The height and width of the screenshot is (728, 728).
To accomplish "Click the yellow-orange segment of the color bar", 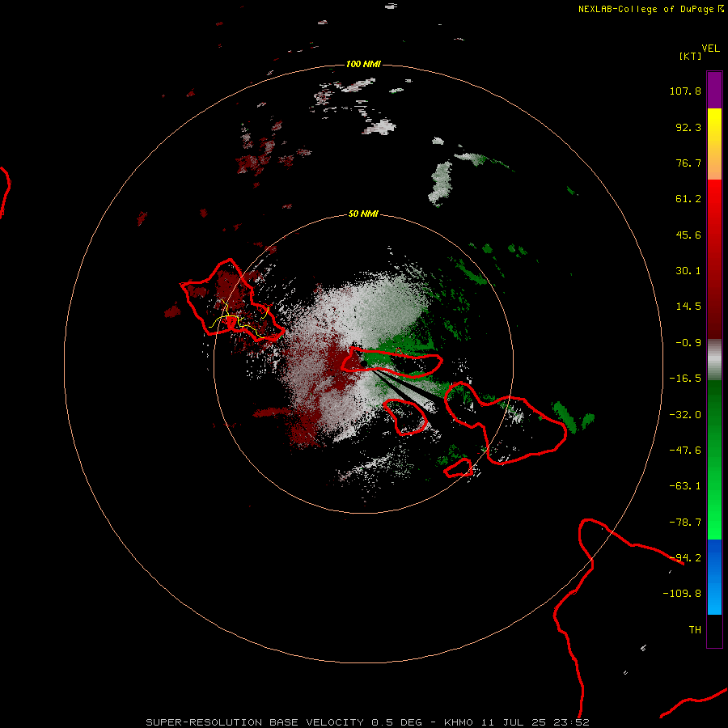I will pyautogui.click(x=714, y=144).
